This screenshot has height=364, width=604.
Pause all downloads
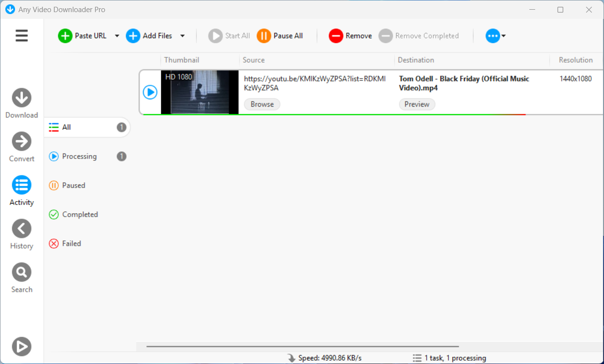tap(280, 36)
